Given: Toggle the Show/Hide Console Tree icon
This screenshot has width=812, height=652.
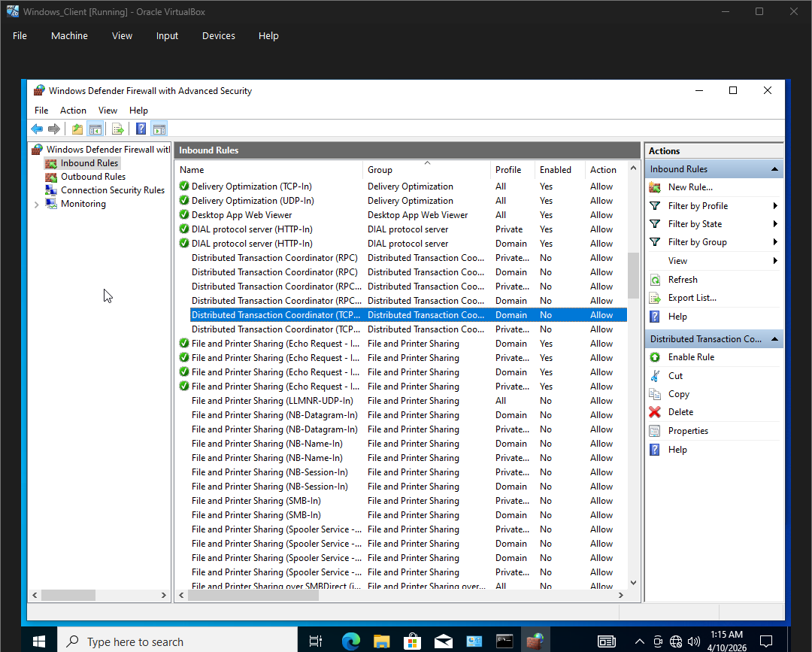Looking at the screenshot, I should coord(95,129).
